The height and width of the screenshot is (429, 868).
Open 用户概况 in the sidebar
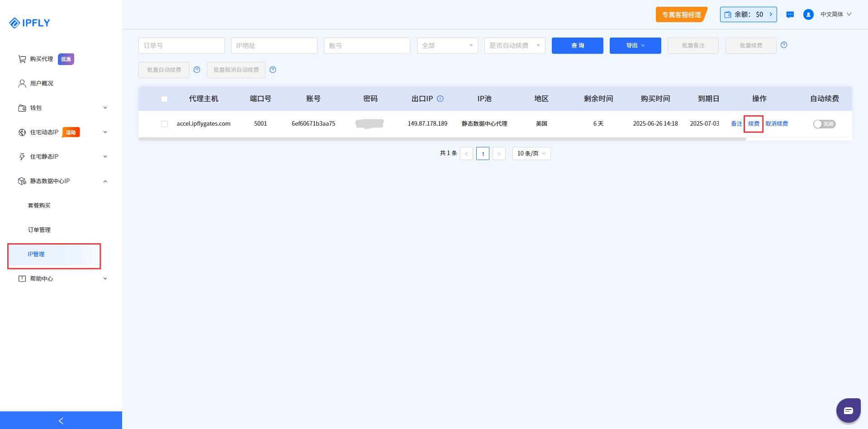point(42,83)
